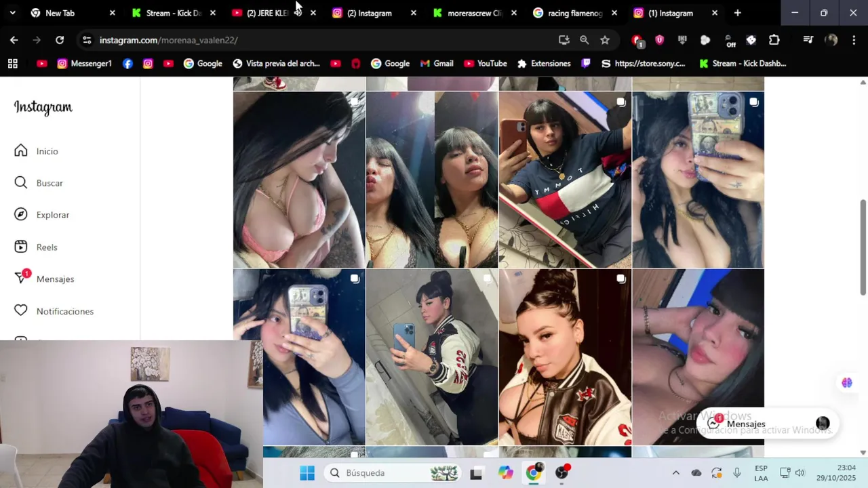Open post with Tommy Hilfiger shirt

[x=565, y=180]
